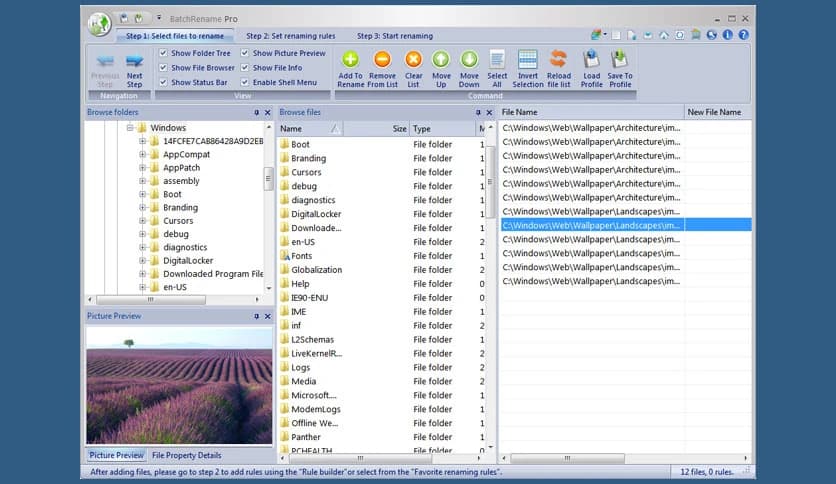
Task: Click the home icon in top right toolbar
Action: tap(664, 35)
